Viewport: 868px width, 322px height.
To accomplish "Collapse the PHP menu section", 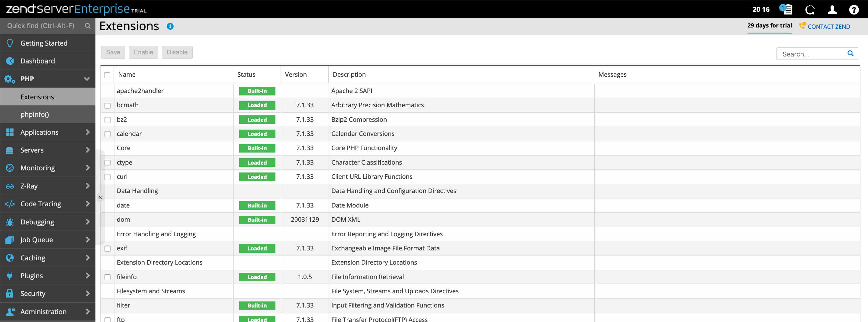I will tap(87, 79).
